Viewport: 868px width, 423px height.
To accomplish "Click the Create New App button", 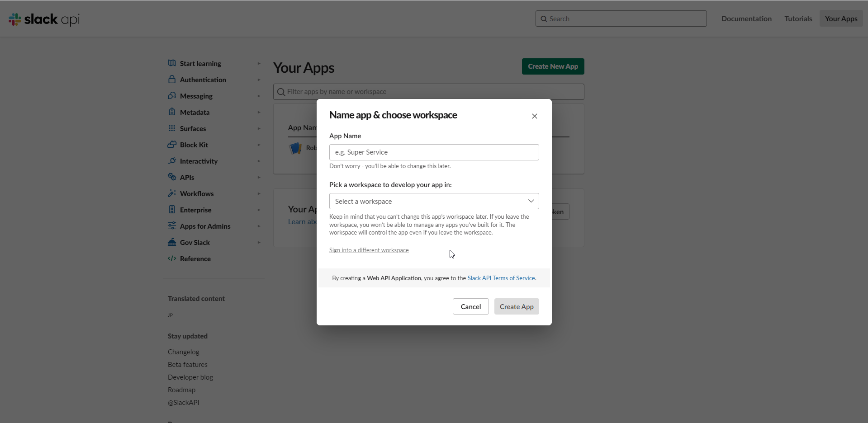I will 553,66.
